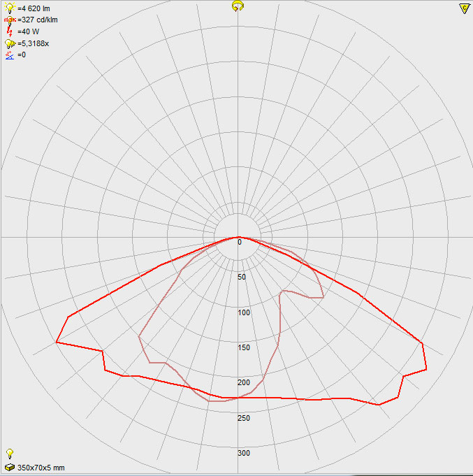Screen dimensions: 473x476
Task: Click the yellow C-plane triangle icon
Action: 464,8
